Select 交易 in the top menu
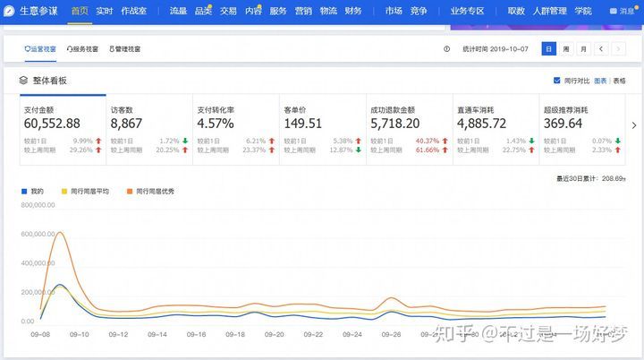644x360 pixels. pos(228,11)
